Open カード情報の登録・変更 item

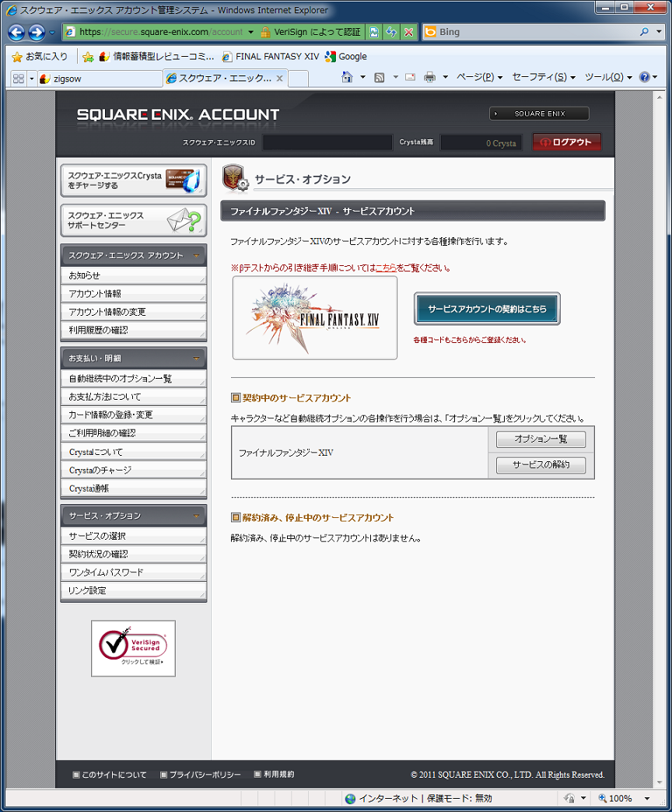coord(134,415)
